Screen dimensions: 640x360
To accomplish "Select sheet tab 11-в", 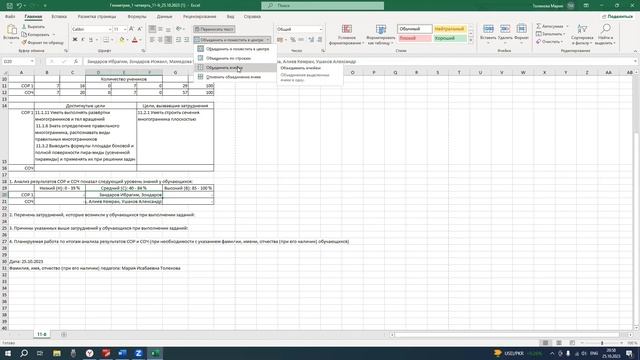I will 42,334.
